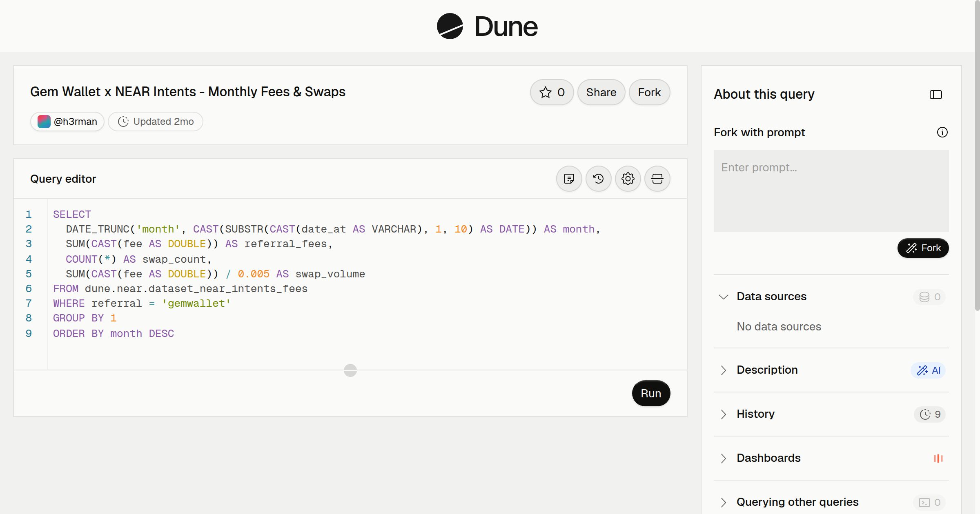This screenshot has height=514, width=980.
Task: Click the Querying other queries count badge
Action: coord(929,503)
